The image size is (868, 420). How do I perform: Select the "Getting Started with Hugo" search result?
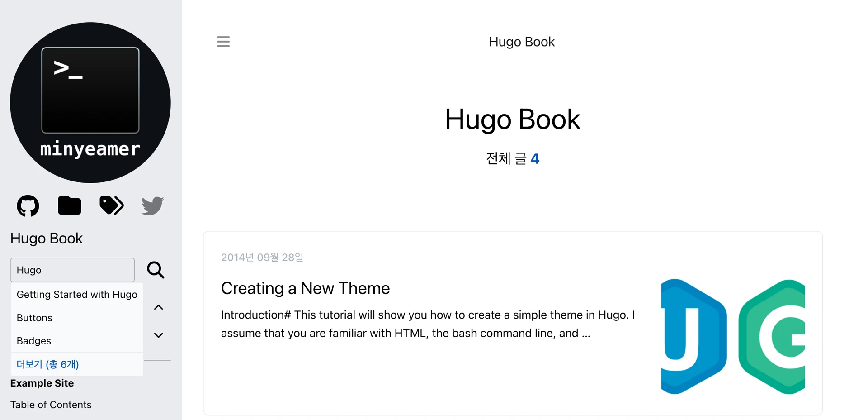coord(77,295)
